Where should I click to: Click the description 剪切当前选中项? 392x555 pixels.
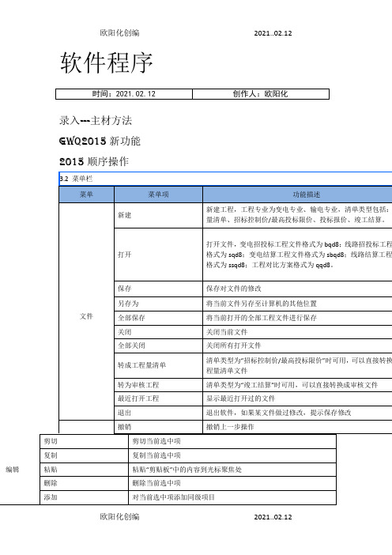click(x=156, y=441)
